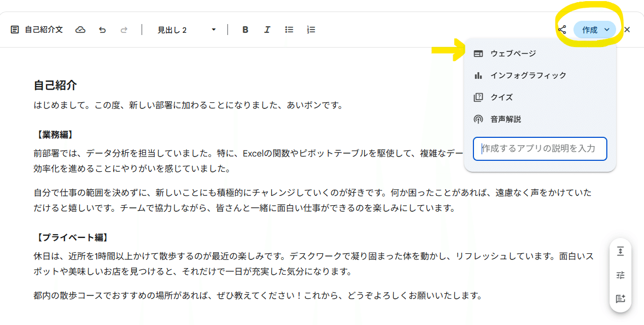Toggle bold formatting
This screenshot has height=325, width=644.
245,30
